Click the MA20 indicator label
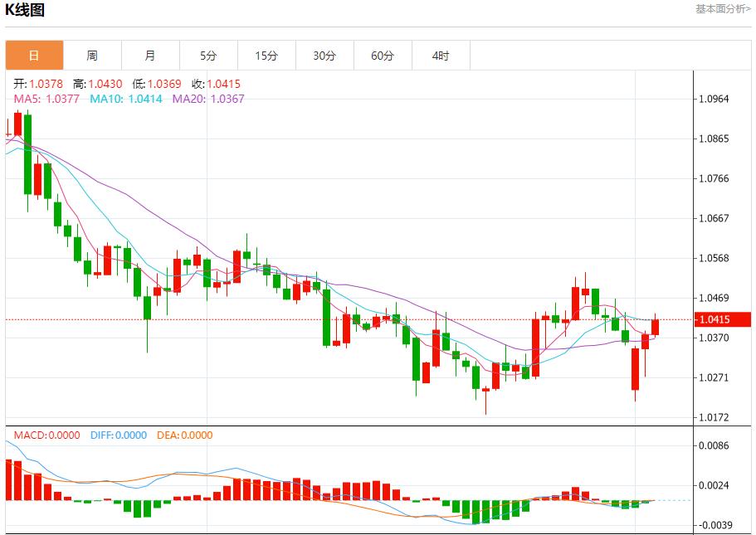 coord(208,99)
